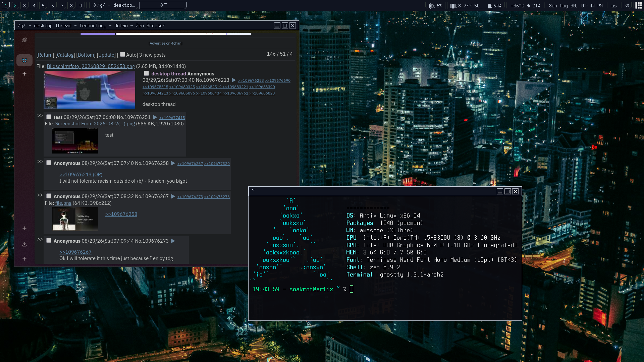Image resolution: width=644 pixels, height=362 pixels.
Task: Open the file.png link
Action: tap(63, 203)
